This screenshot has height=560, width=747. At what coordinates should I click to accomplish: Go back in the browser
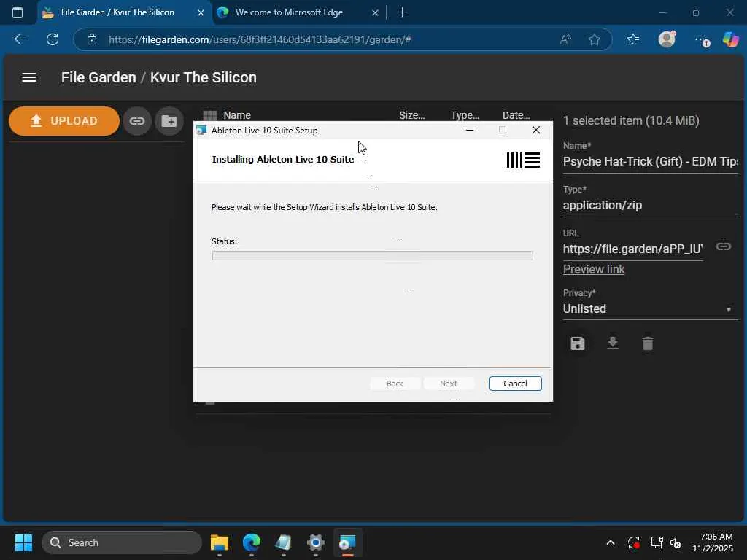click(x=20, y=39)
